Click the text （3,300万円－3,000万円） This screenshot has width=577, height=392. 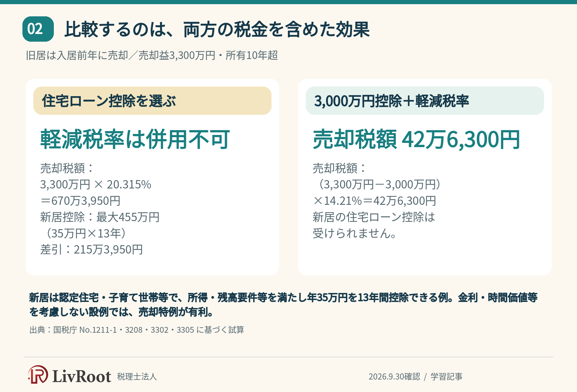point(379,185)
